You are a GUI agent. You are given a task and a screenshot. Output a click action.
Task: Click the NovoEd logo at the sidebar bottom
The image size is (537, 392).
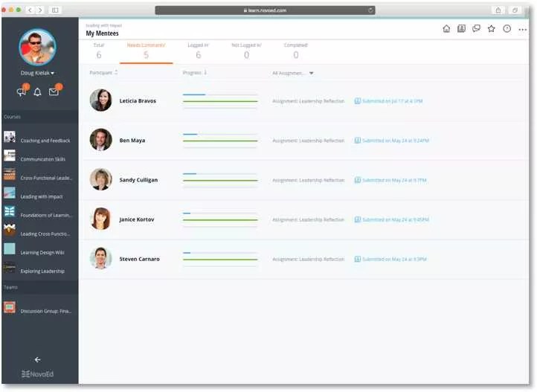click(37, 374)
